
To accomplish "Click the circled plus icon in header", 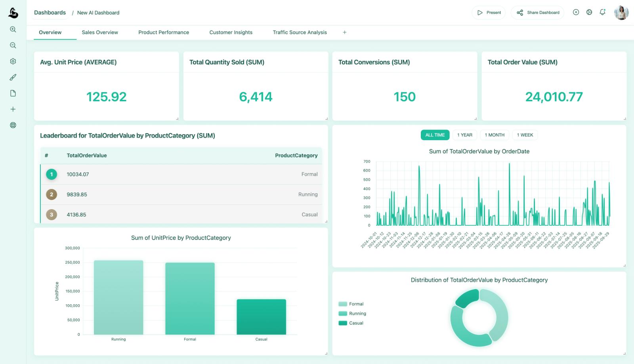I will tap(576, 12).
